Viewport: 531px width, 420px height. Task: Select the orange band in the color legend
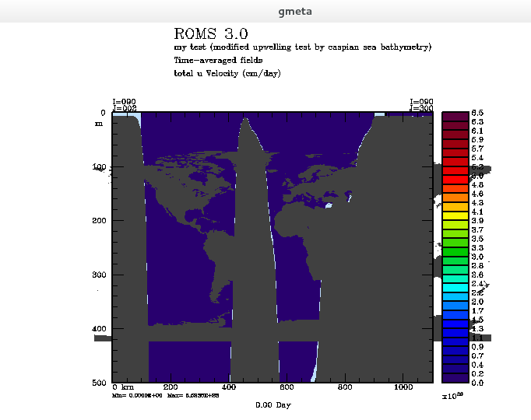point(455,198)
